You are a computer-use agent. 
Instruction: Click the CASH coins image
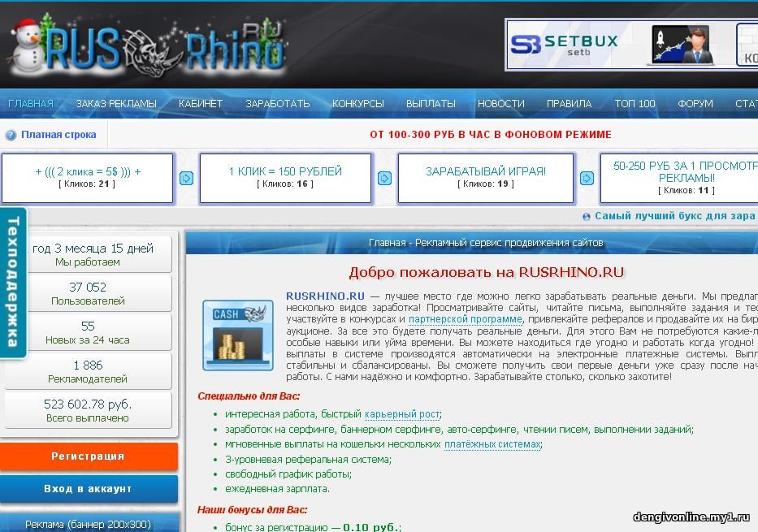click(x=238, y=335)
